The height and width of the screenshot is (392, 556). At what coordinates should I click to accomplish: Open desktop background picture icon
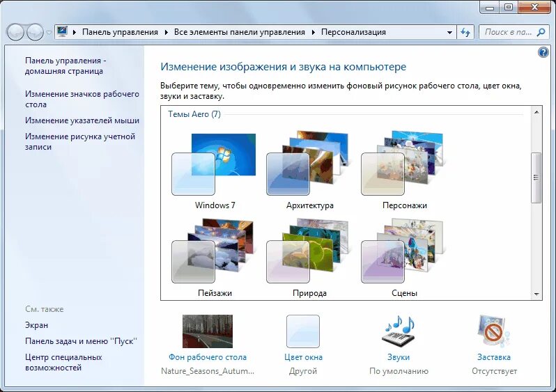click(x=208, y=331)
